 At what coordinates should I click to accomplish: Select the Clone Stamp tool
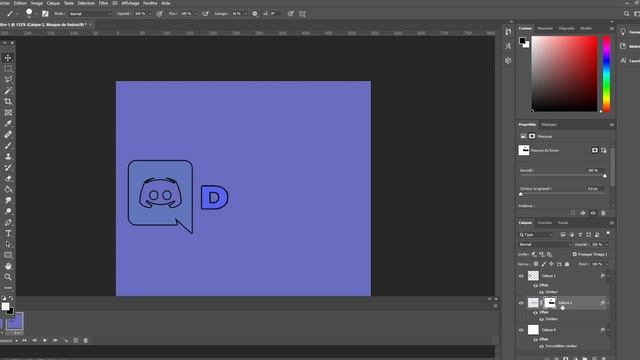[8, 157]
